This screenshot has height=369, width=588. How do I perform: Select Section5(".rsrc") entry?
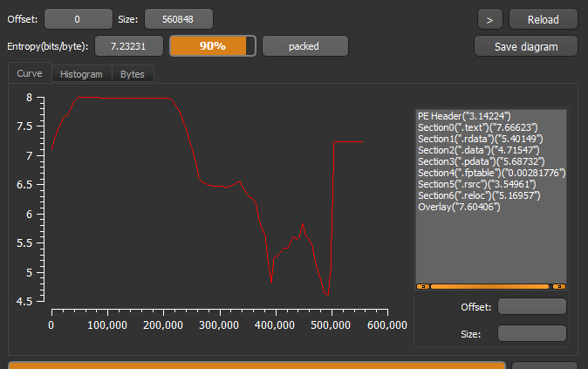[x=491, y=184]
